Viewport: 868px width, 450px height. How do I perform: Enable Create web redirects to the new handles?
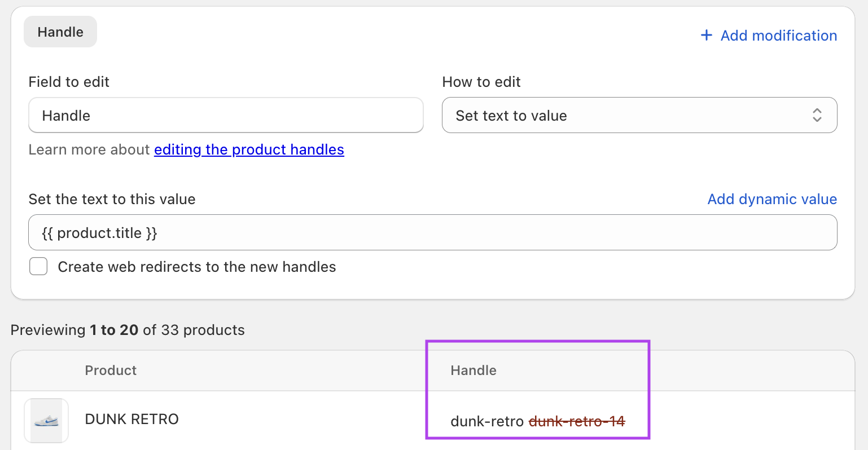pyautogui.click(x=38, y=266)
